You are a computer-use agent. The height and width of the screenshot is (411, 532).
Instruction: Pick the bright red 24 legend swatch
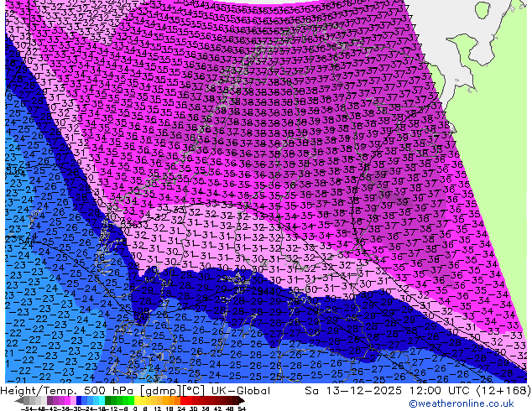(183, 401)
